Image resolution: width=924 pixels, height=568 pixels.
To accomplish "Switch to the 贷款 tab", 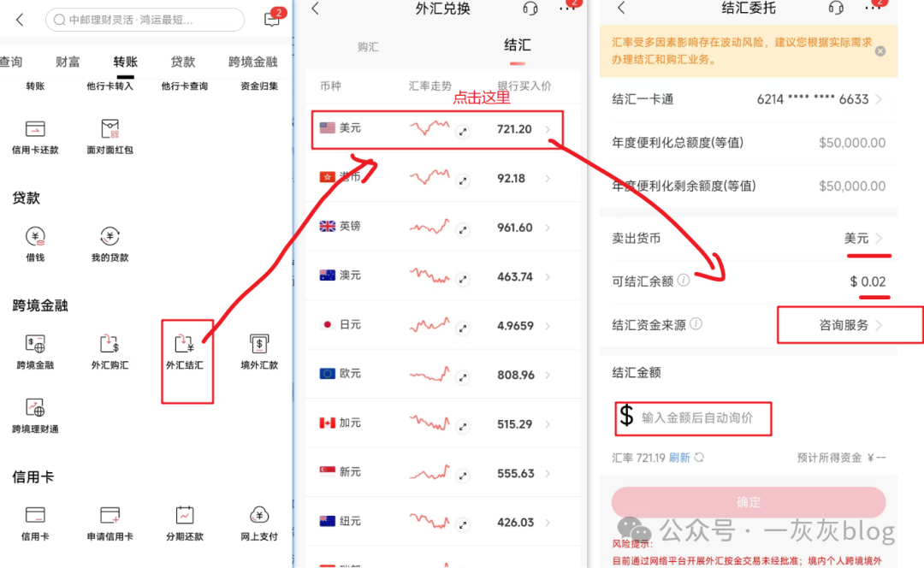I will (x=183, y=62).
